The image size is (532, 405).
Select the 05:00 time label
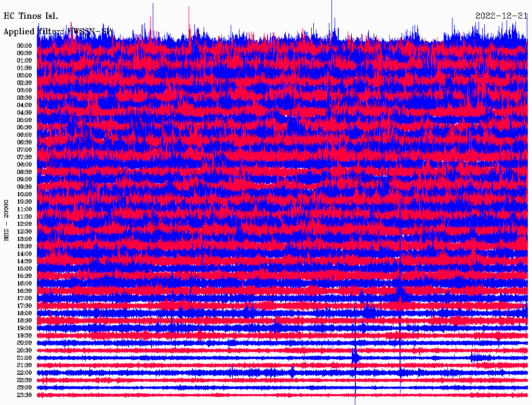(24, 120)
